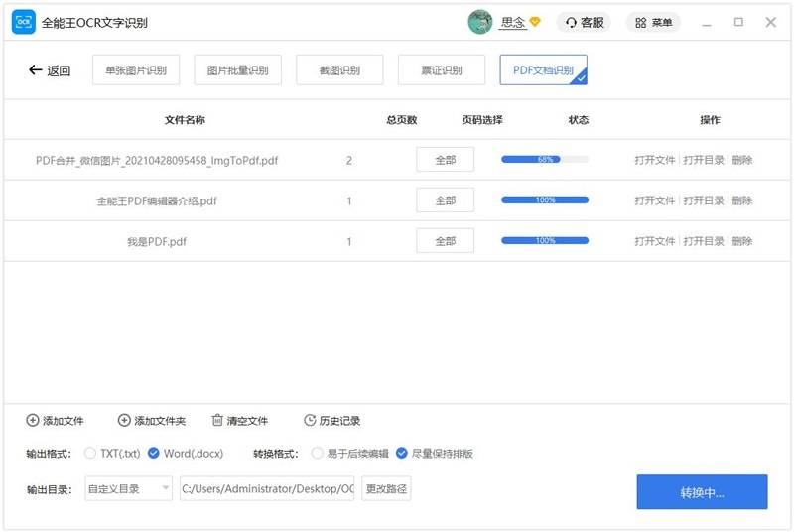Click username 思念
This screenshot has width=794, height=532.
pyautogui.click(x=513, y=22)
